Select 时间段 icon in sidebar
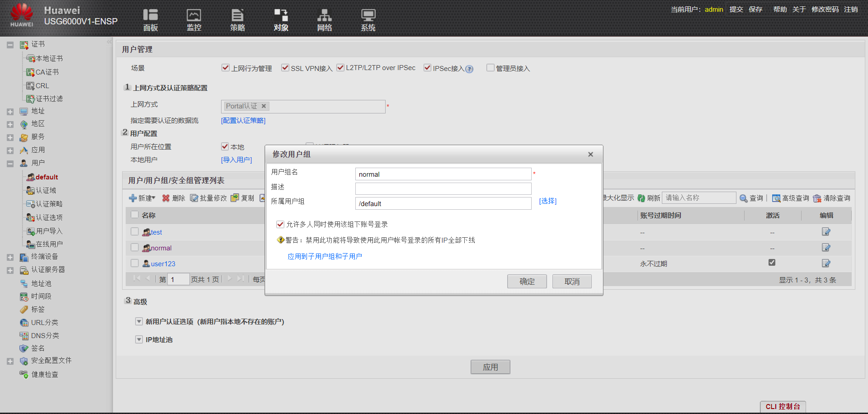This screenshot has width=868, height=414. tap(24, 296)
